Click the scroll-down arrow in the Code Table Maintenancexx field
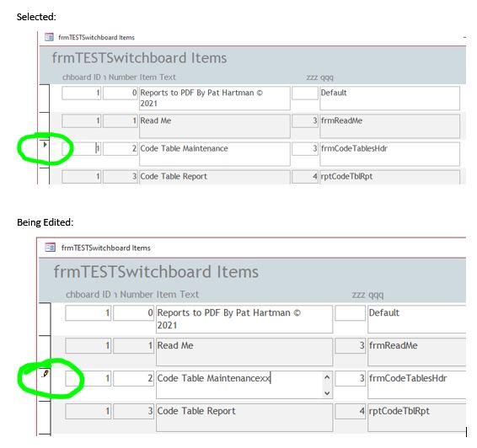The width and height of the screenshot is (477, 448). pos(327,393)
